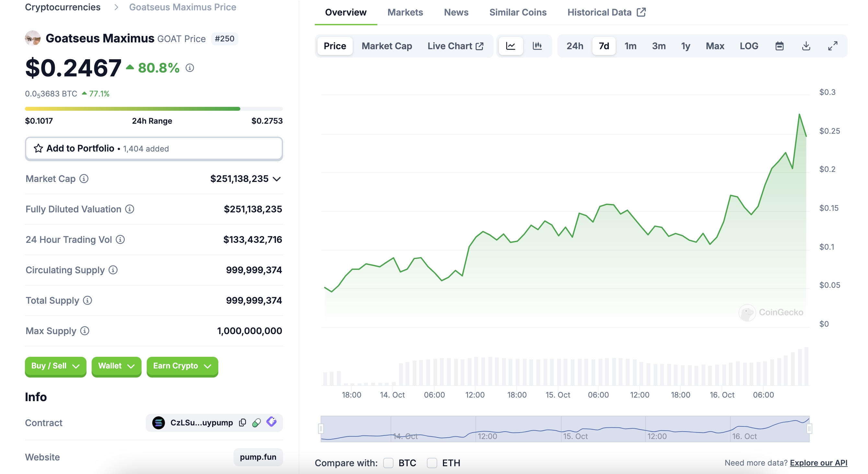
Task: Click the pump.fun pill icon next to contract
Action: pyautogui.click(x=257, y=423)
